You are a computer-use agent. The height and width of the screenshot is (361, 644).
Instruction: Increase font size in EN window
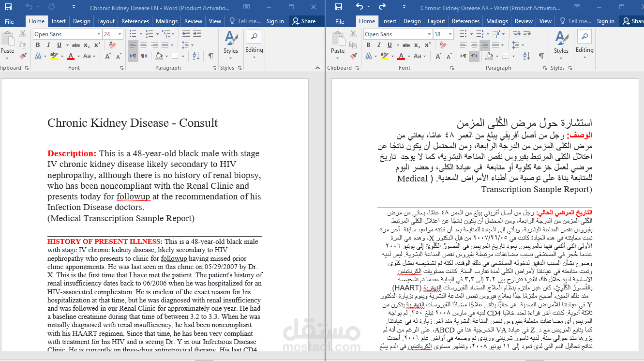108,56
